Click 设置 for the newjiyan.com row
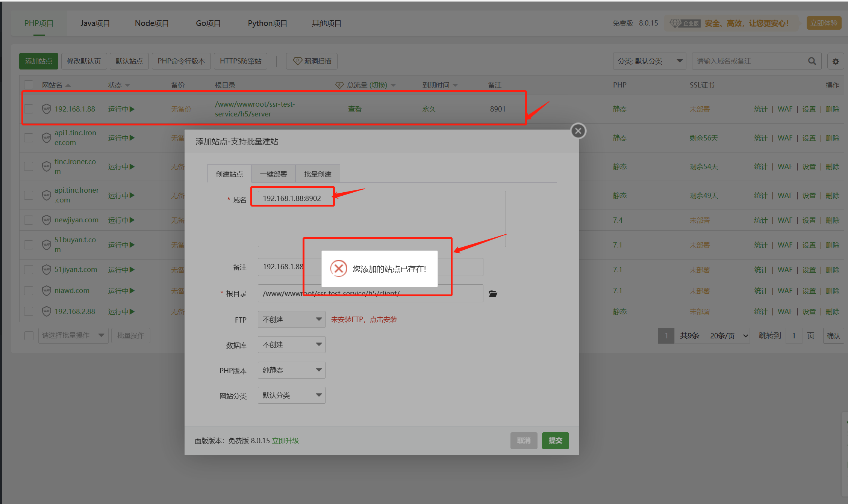Screen dimensions: 848x504 click(x=809, y=220)
